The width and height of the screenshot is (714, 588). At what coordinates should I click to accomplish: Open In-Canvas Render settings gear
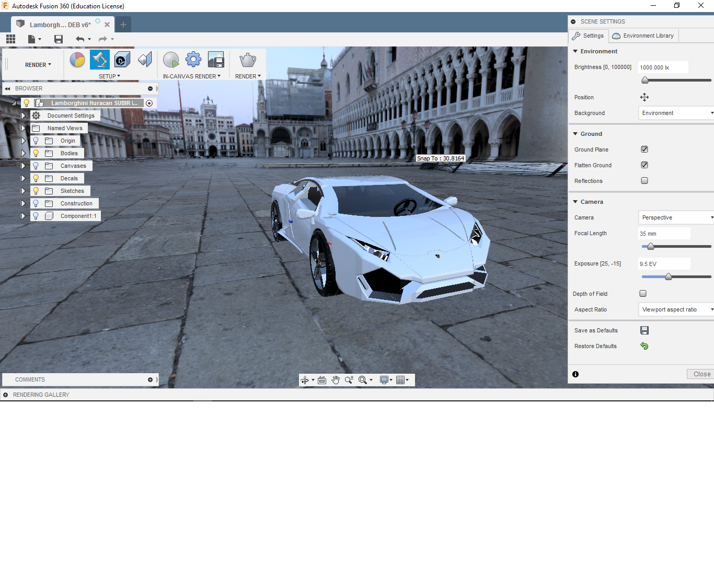pyautogui.click(x=193, y=60)
